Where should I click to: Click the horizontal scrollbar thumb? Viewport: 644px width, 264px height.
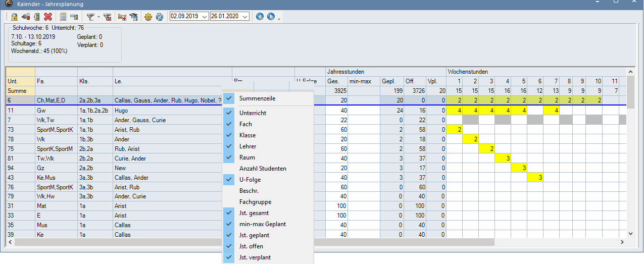click(254, 242)
